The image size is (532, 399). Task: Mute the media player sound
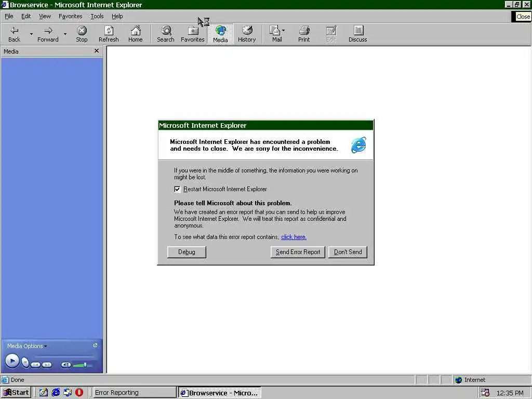(66, 365)
